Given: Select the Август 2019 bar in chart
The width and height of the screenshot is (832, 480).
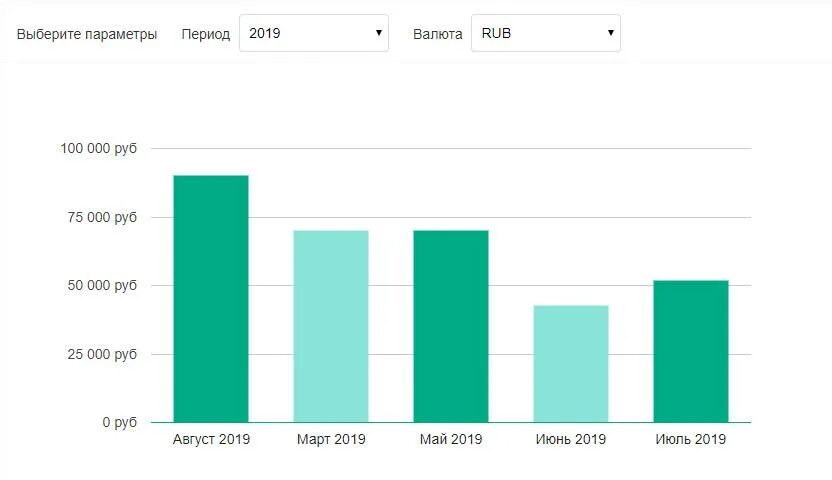Looking at the screenshot, I should 211,299.
